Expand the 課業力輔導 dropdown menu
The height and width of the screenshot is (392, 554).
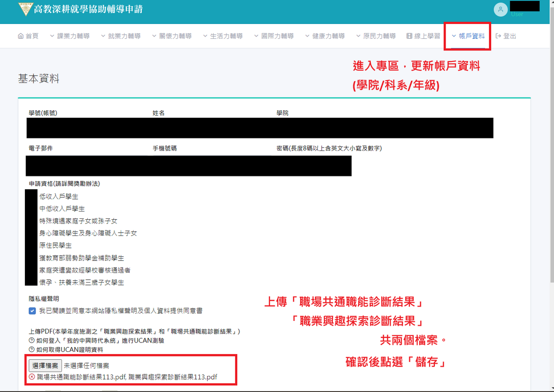(69, 36)
